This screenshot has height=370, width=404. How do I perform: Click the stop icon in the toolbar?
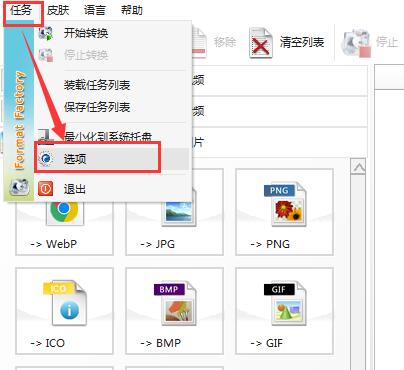356,43
